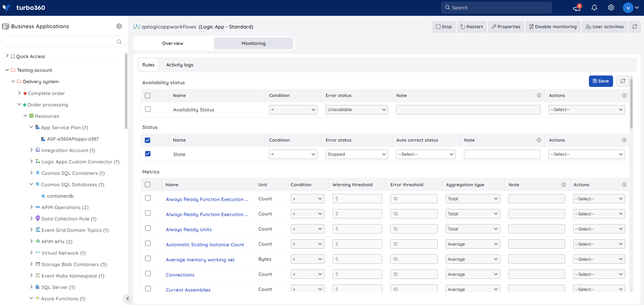Open the Auto correct status Select dropdown
Viewport: 644px width, 305px height.
click(426, 154)
